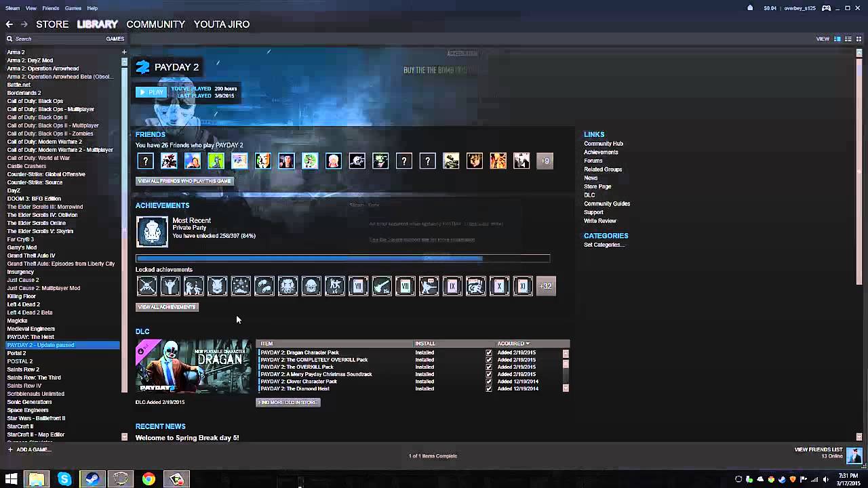Expand the plus button atop the game list
868x488 pixels.
(x=123, y=52)
